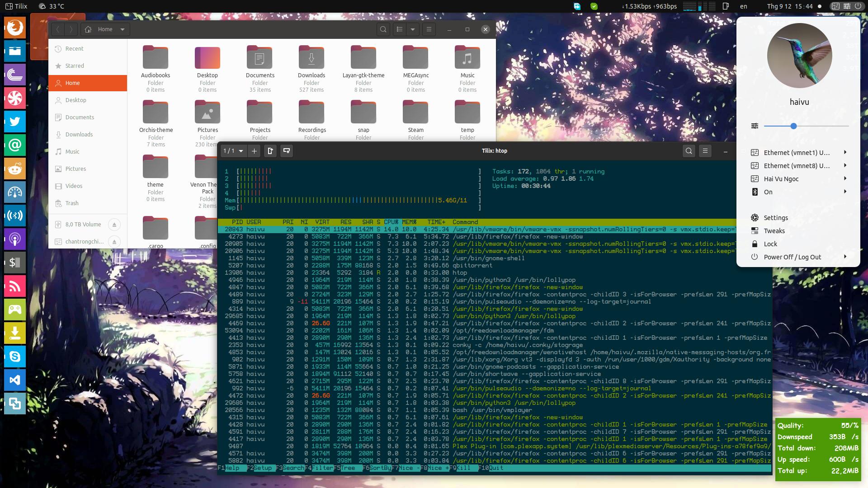Go back in the Files window
This screenshot has height=488, width=868.
coord(58,29)
